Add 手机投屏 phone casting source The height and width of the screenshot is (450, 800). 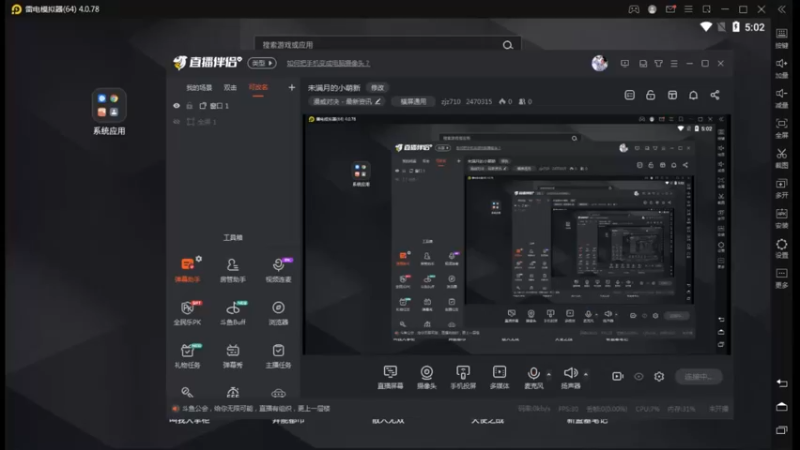(463, 377)
